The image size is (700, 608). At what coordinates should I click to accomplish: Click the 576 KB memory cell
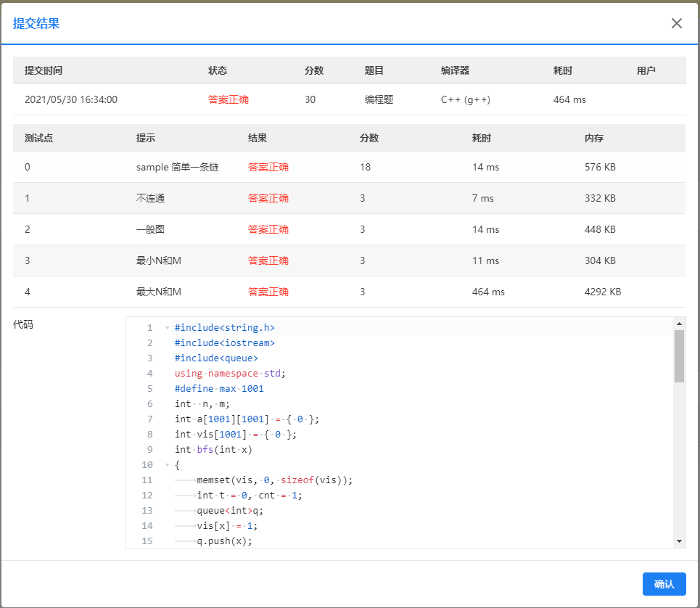(x=600, y=167)
